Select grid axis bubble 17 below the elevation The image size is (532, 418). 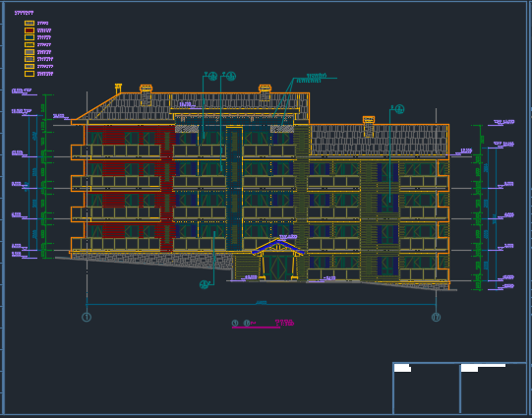click(x=436, y=318)
